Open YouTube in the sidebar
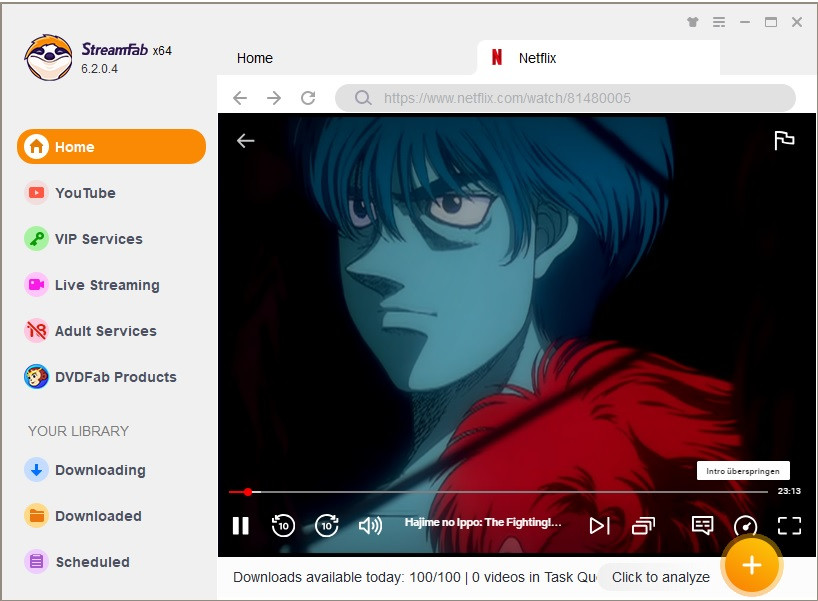 pyautogui.click(x=85, y=193)
